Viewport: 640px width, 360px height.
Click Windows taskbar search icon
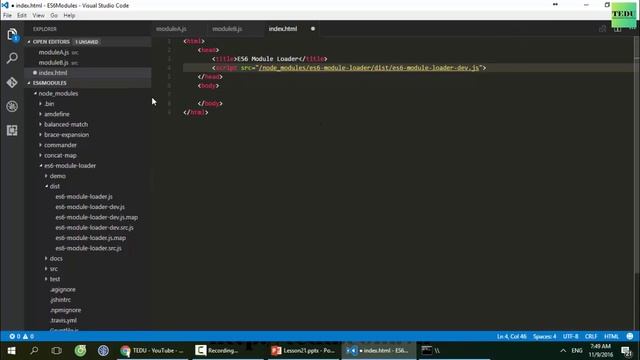(x=34, y=351)
